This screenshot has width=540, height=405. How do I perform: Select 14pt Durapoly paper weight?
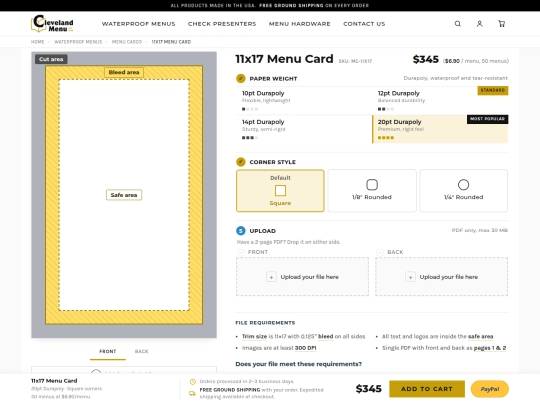click(304, 129)
